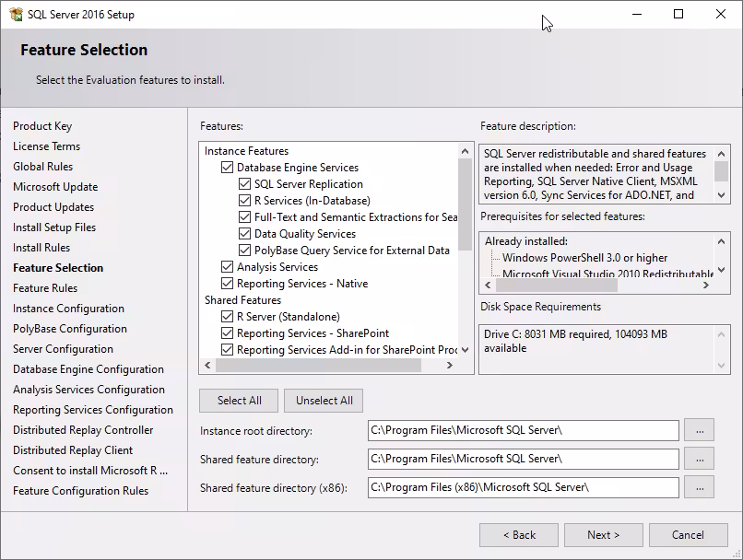This screenshot has height=560, width=743.
Task: Minimize the SQL Server Setup window
Action: click(x=637, y=14)
